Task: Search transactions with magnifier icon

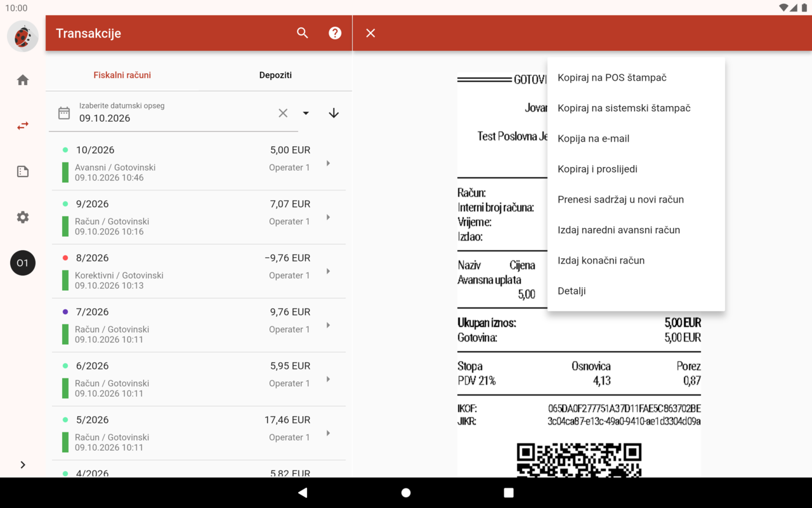Action: tap(303, 33)
